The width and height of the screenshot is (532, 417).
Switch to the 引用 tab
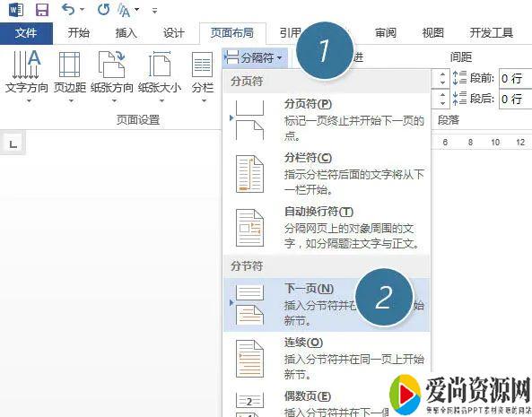tap(290, 33)
